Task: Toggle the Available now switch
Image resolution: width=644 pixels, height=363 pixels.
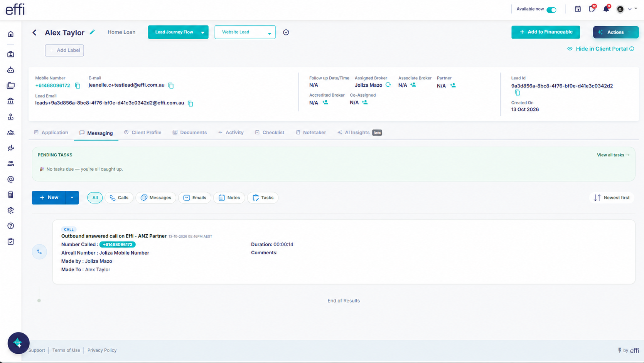Action: point(551,10)
